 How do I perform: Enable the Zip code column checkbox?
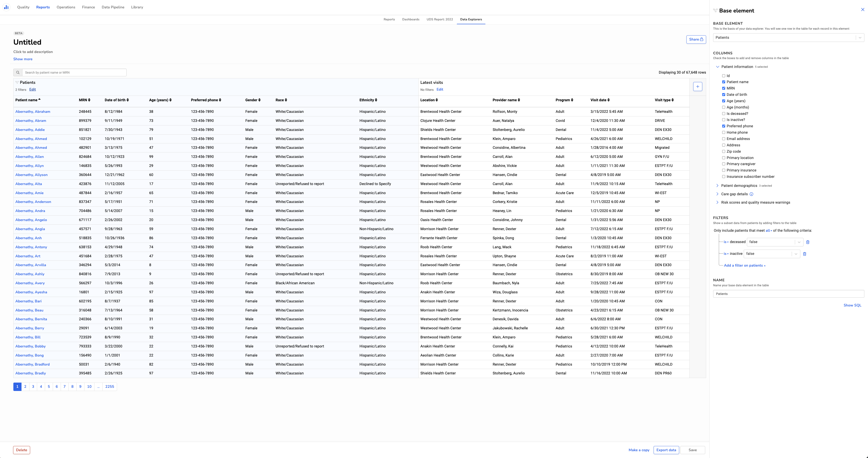723,152
